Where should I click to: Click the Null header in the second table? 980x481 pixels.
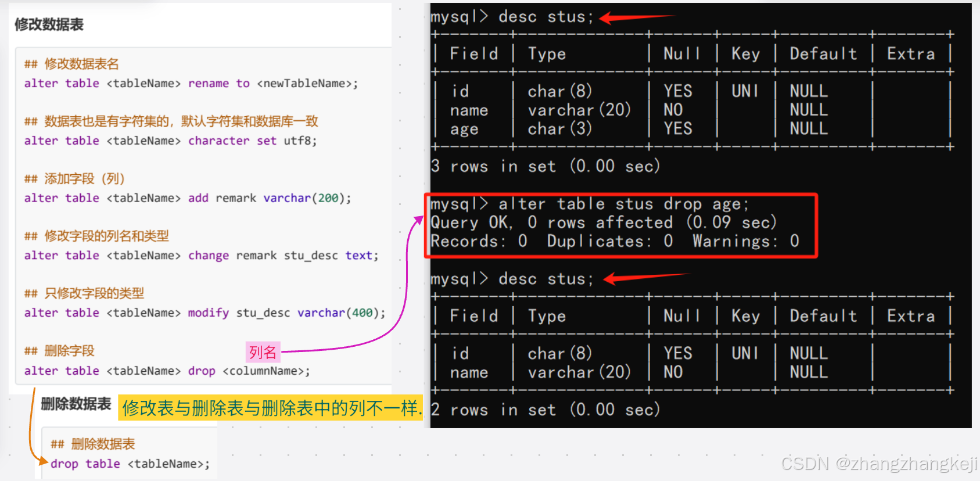(x=682, y=316)
